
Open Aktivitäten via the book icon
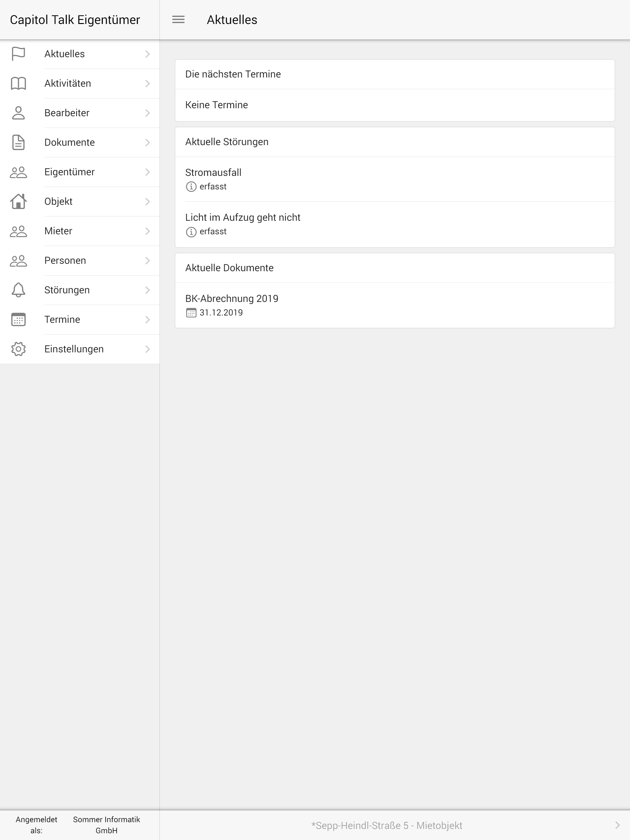coord(18,84)
